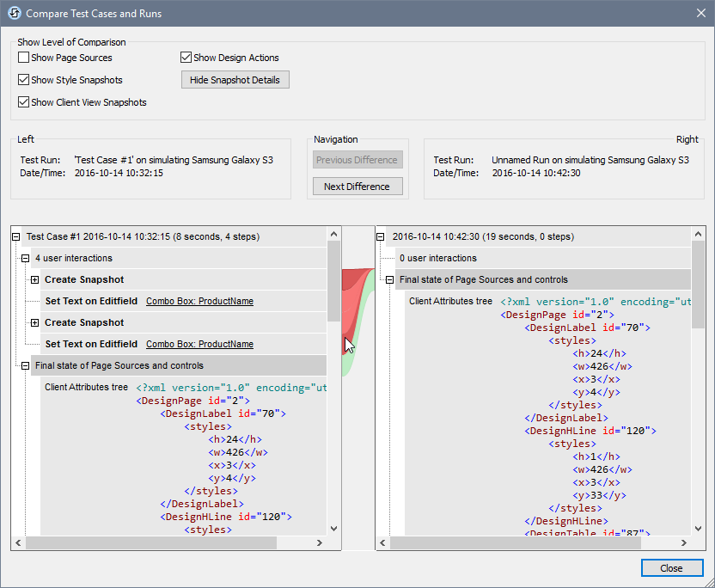The height and width of the screenshot is (588, 715).
Task: Jump to the Next Difference
Action: (x=357, y=187)
